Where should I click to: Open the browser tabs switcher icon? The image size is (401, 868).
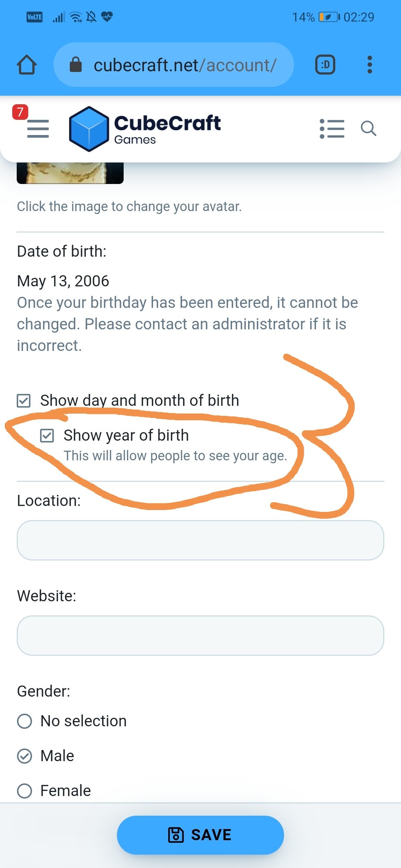coord(325,65)
